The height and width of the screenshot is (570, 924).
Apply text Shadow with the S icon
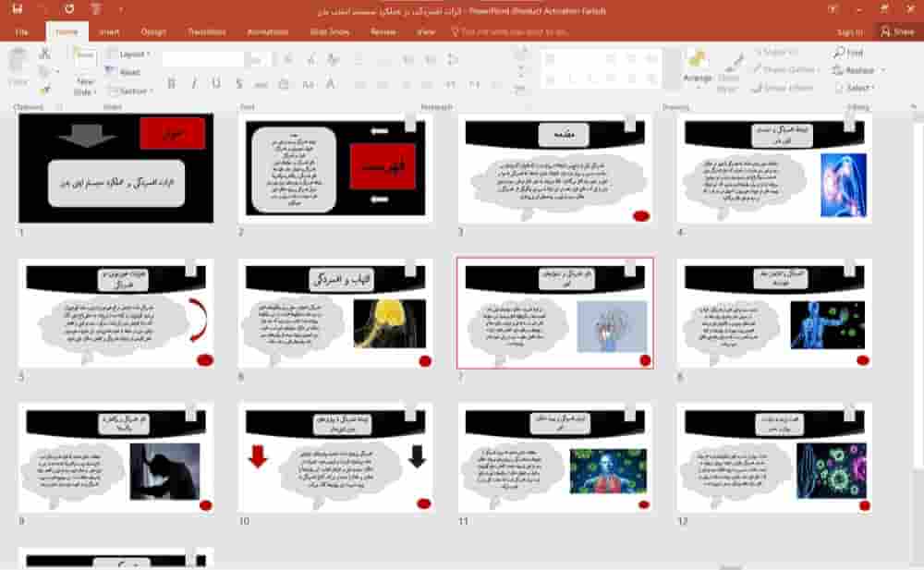(x=239, y=84)
